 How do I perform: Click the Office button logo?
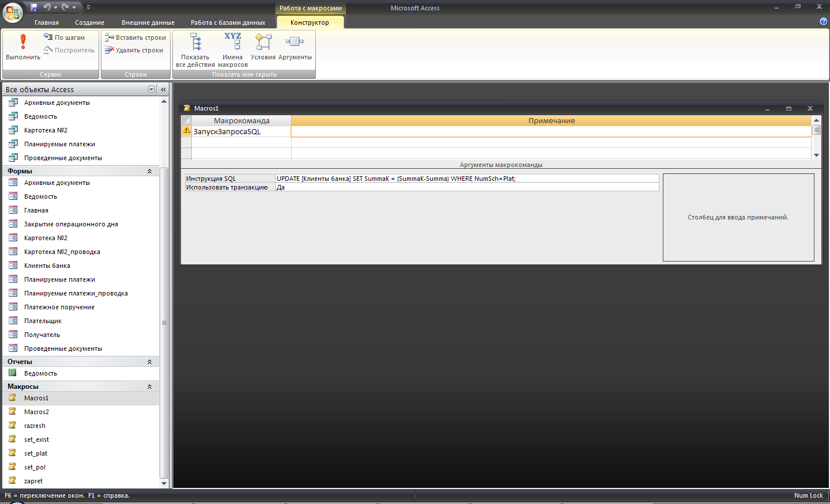pos(13,12)
